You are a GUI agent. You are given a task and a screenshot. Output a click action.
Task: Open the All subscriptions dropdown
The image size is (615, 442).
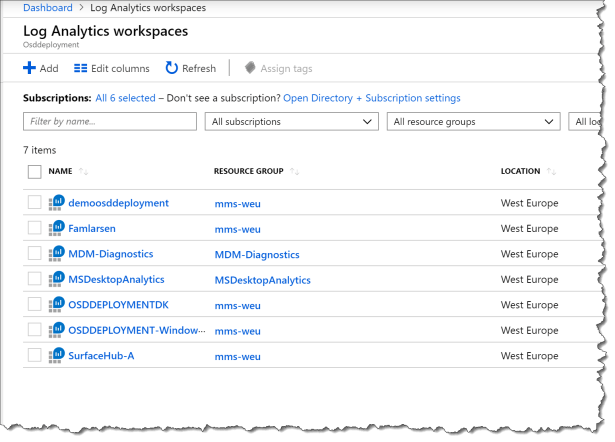coord(291,122)
